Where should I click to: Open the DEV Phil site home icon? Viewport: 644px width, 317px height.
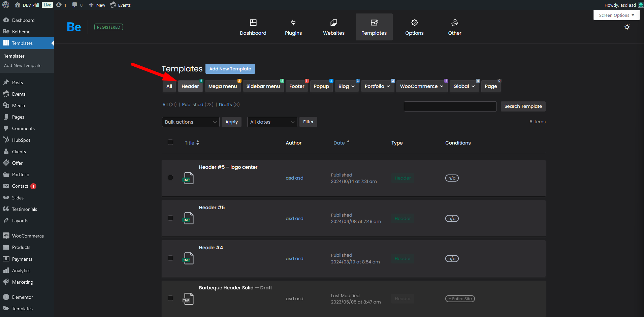(18, 5)
